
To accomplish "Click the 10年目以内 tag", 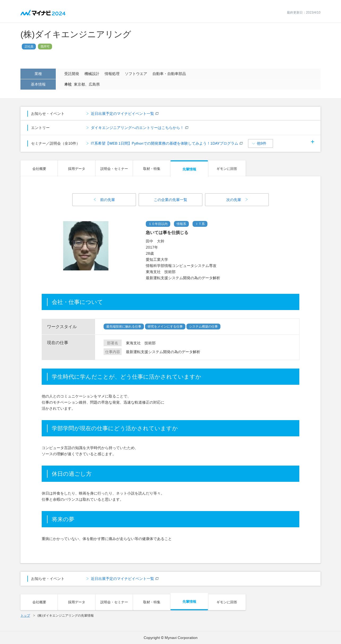I will click(x=158, y=224).
